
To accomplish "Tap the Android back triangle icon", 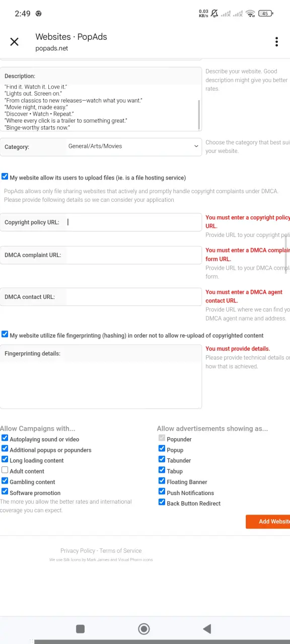I will click(206, 628).
